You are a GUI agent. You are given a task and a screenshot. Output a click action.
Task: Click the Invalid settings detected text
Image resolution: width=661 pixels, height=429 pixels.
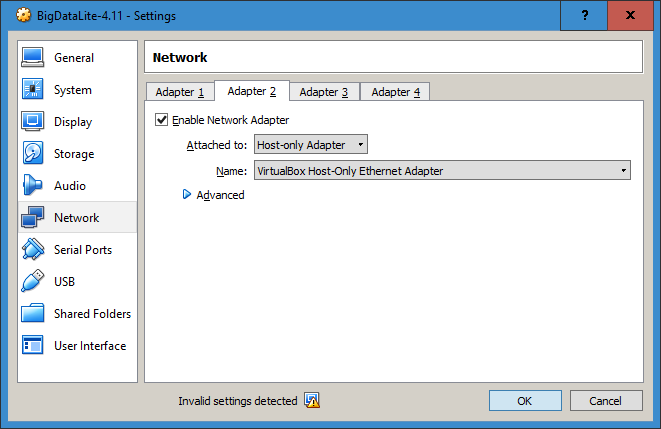(237, 401)
